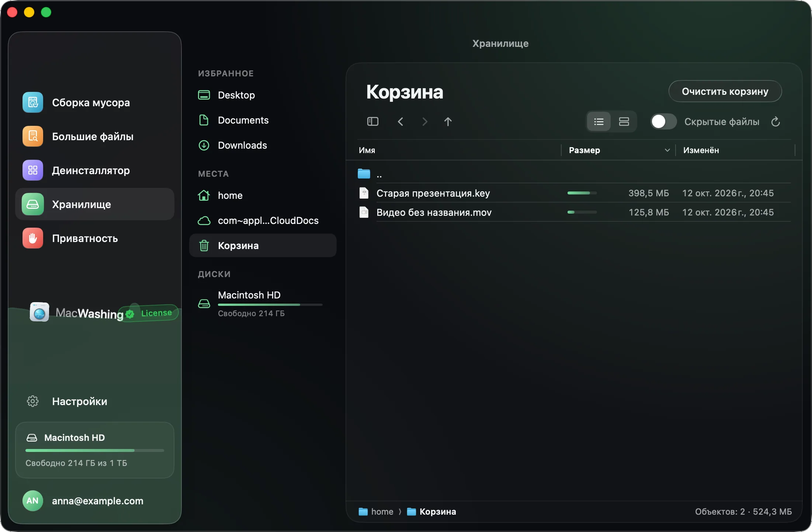The image size is (812, 532).
Task: Enable the Скрытые файлы switch
Action: click(663, 122)
